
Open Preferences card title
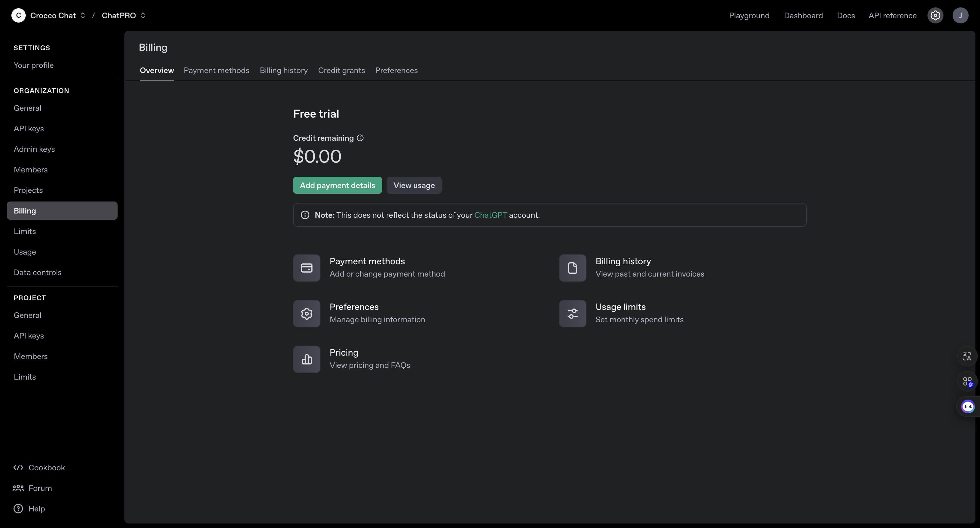pyautogui.click(x=354, y=307)
